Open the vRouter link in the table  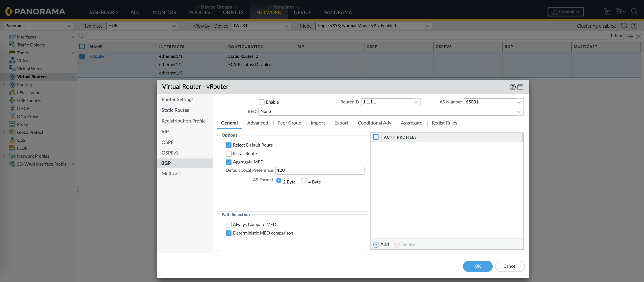(97, 56)
